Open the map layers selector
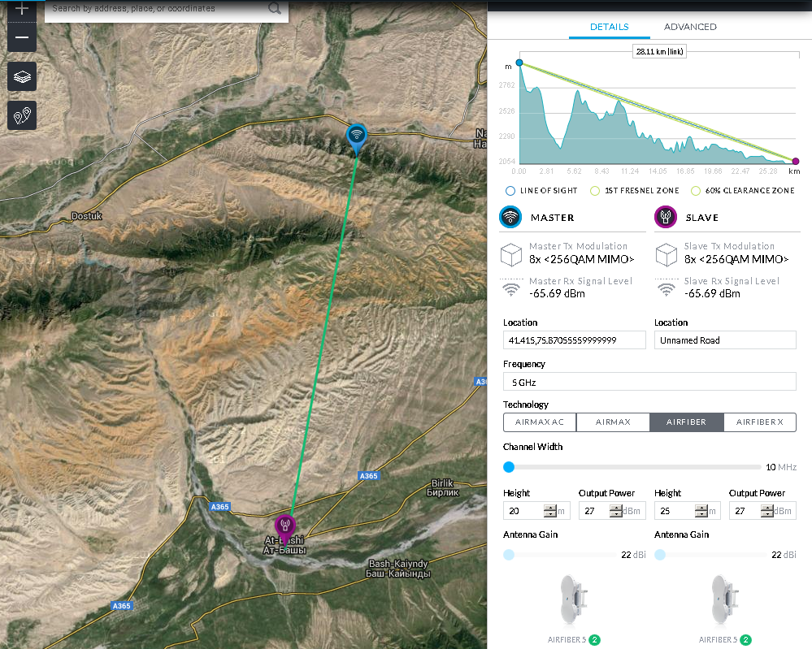This screenshot has width=812, height=649. click(x=22, y=76)
